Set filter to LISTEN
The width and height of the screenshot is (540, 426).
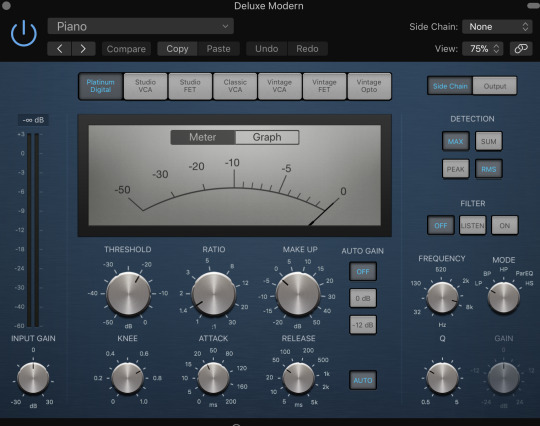point(472,226)
